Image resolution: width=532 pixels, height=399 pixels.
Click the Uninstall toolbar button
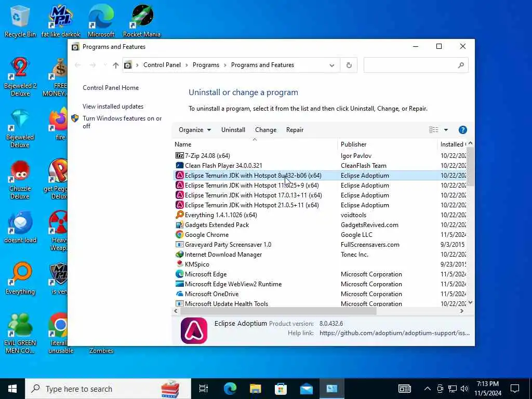(233, 130)
